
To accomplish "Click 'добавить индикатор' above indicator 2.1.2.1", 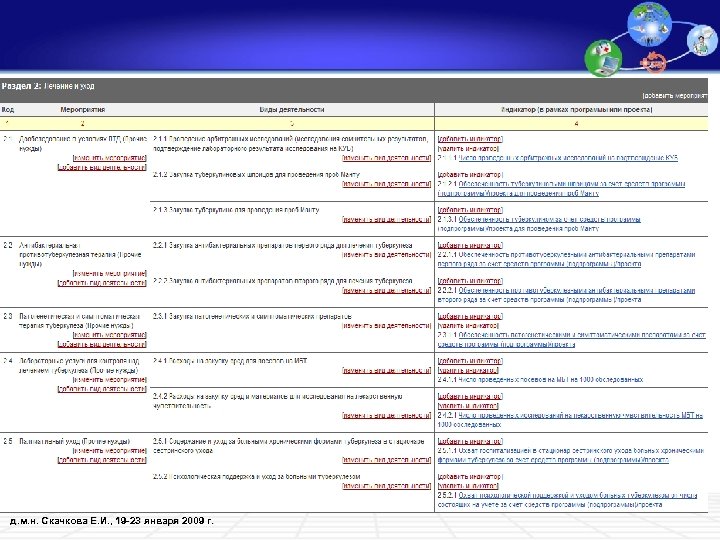I will click(470, 175).
